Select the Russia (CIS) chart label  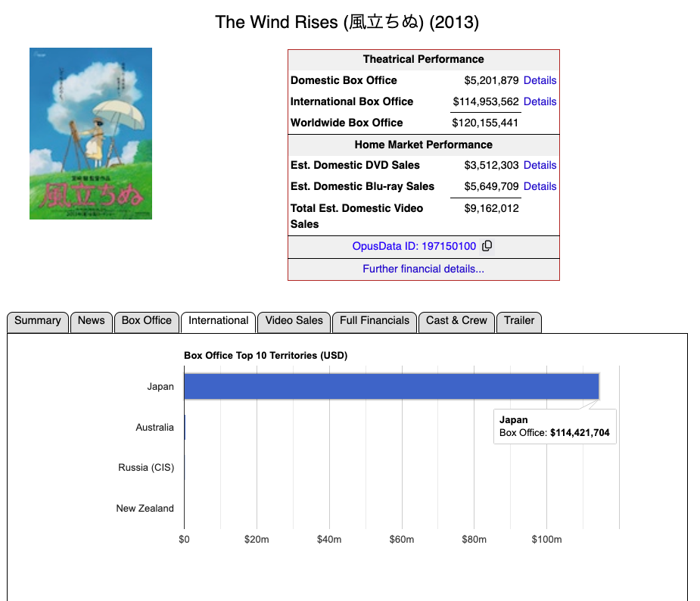click(x=146, y=468)
